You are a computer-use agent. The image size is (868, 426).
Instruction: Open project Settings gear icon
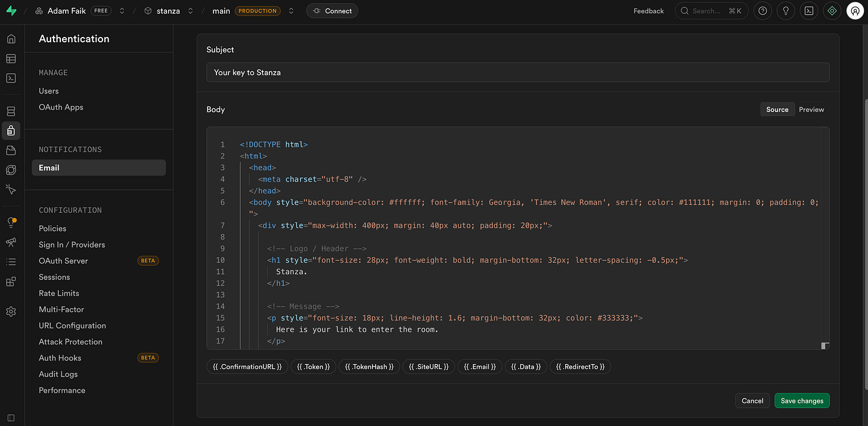point(11,311)
